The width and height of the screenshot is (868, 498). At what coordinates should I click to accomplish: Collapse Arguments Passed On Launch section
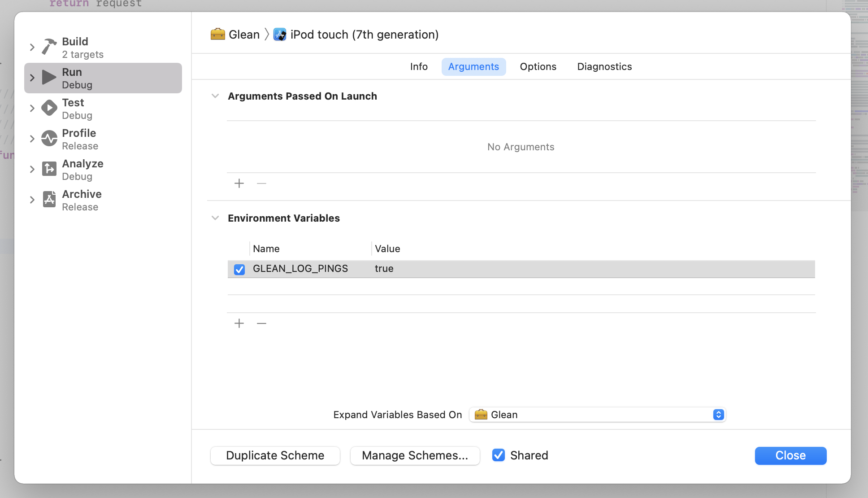tap(215, 96)
